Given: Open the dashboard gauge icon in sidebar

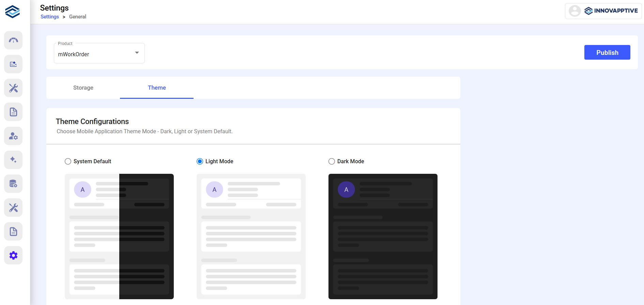Looking at the screenshot, I should coord(13,40).
